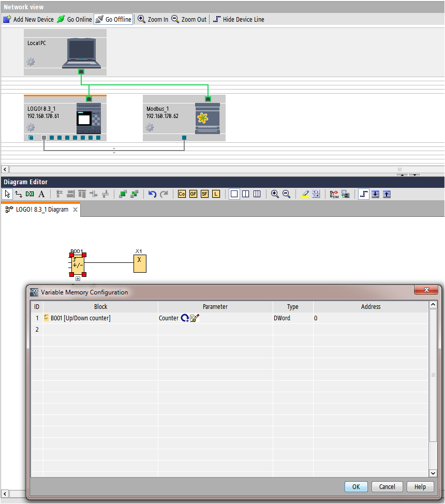Start simulation with SIM icon
The width and height of the screenshot is (445, 504).
[x=334, y=194]
